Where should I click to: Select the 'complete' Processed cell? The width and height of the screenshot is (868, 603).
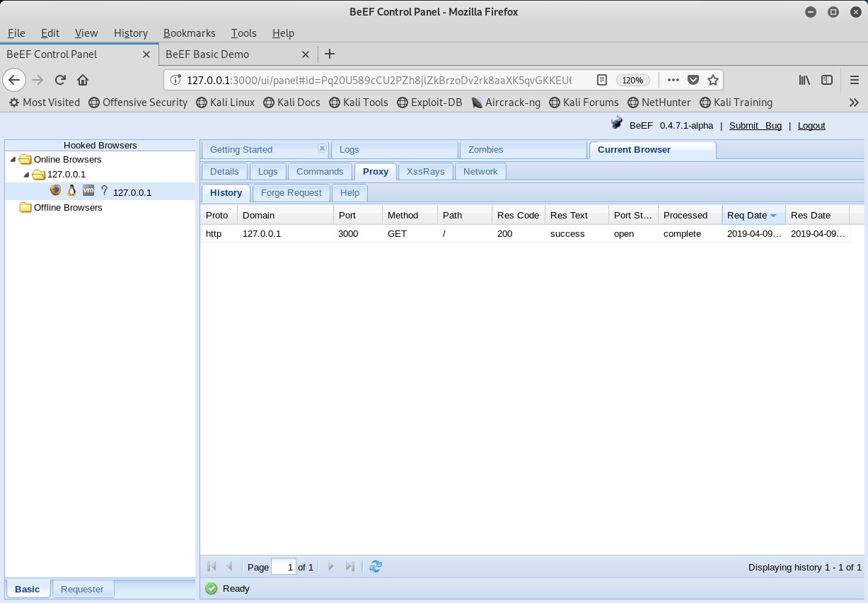690,234
